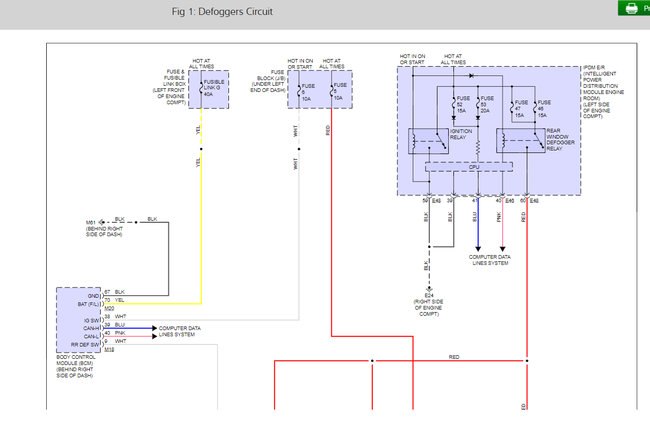Image resolution: width=650 pixels, height=423 pixels.
Task: Click the 'IPDM E/R' module description text
Action: pos(603,92)
